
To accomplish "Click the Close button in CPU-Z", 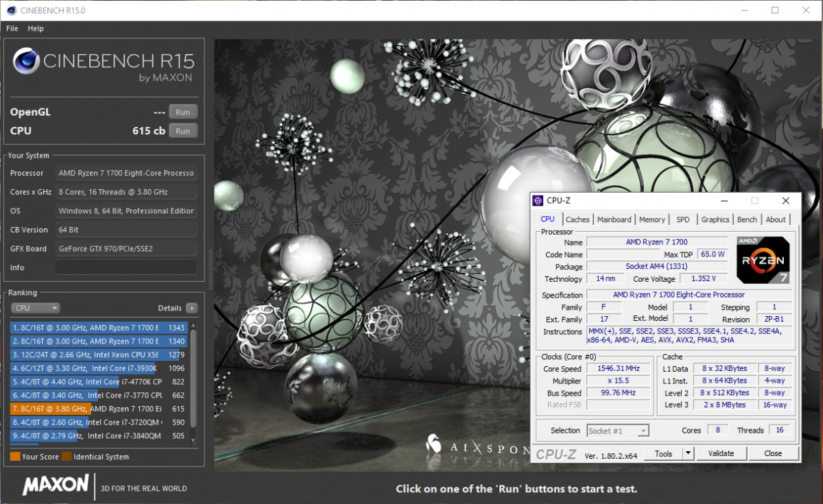I will (x=773, y=453).
